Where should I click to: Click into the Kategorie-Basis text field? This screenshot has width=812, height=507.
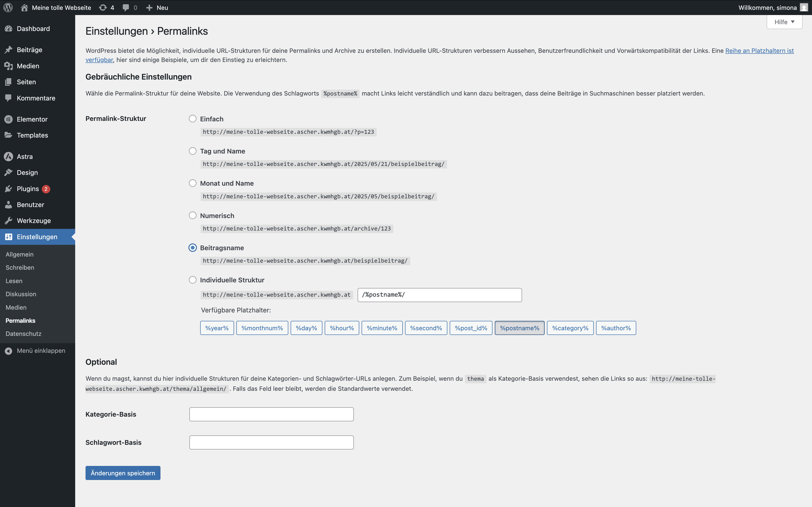pyautogui.click(x=271, y=414)
